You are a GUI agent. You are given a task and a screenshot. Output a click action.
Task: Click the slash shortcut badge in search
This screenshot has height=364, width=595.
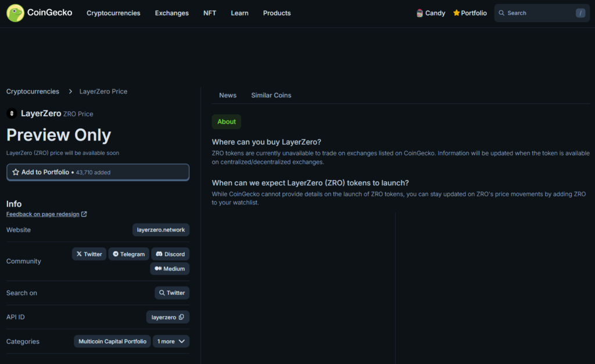pyautogui.click(x=580, y=13)
